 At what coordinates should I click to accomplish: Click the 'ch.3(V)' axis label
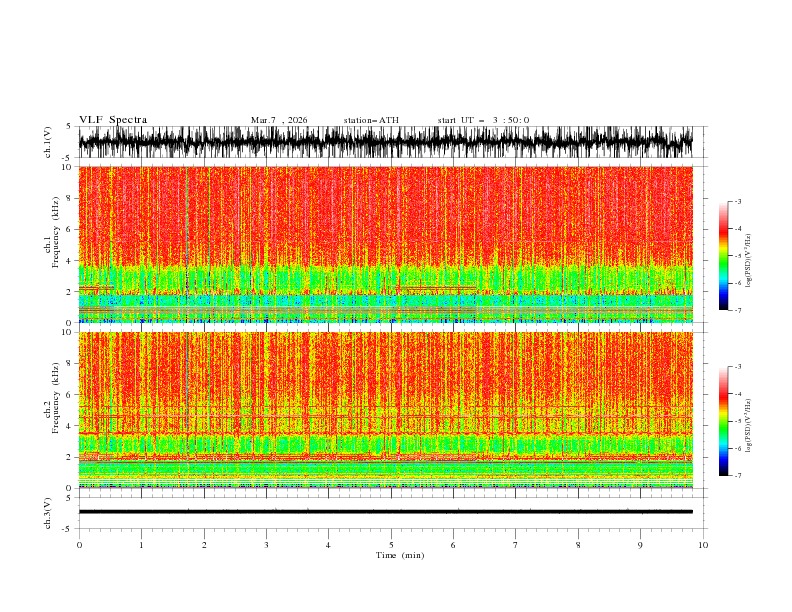coord(48,513)
